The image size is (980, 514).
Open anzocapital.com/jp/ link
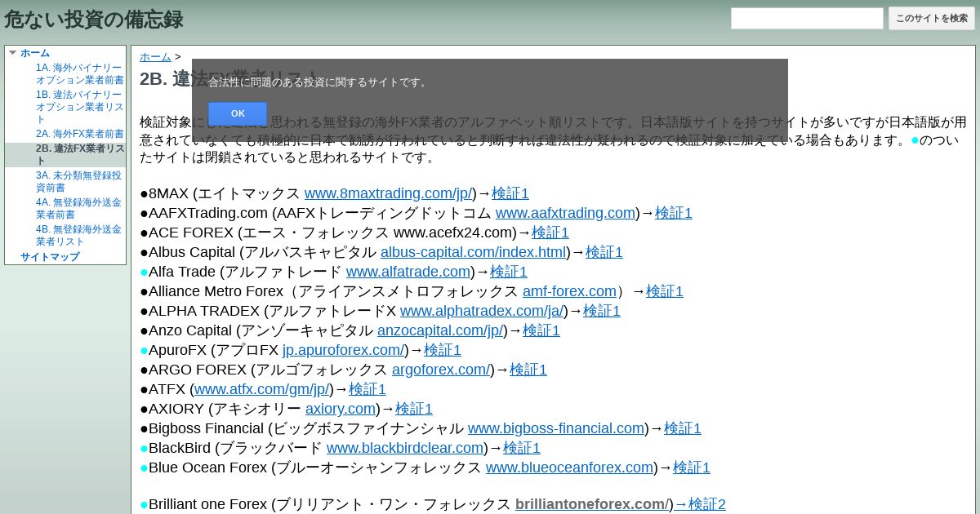coord(440,330)
